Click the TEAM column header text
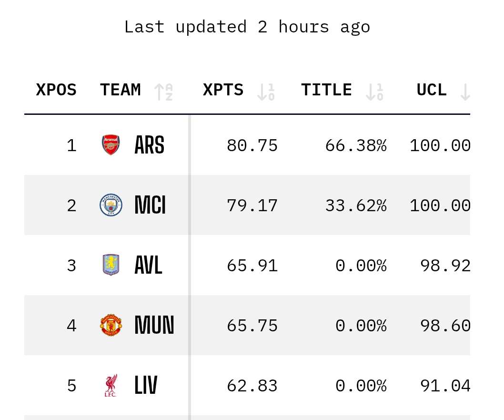The height and width of the screenshot is (420, 504). 121,90
